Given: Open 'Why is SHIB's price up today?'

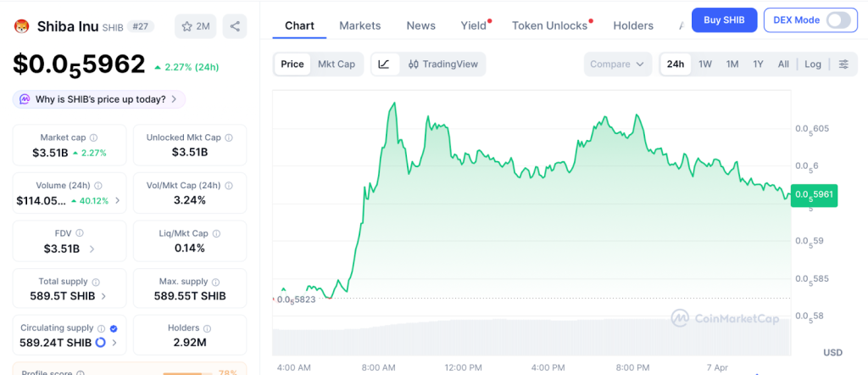Looking at the screenshot, I should 98,99.
